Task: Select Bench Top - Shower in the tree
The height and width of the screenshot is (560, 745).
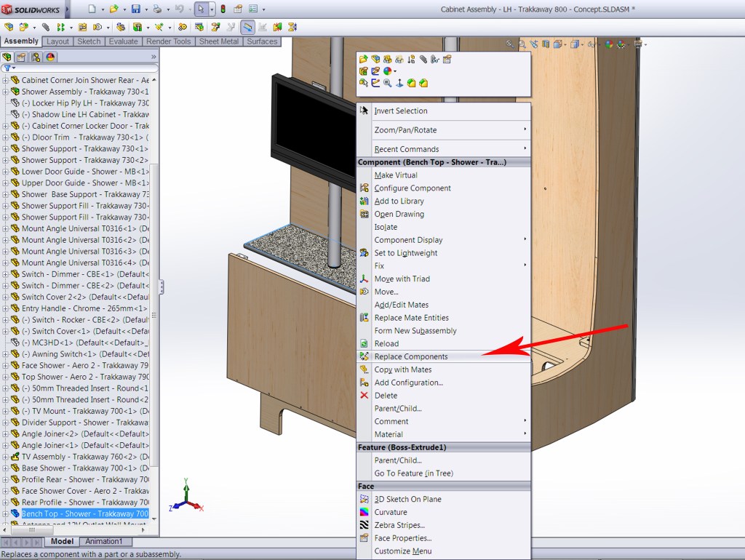Action: pos(84,513)
